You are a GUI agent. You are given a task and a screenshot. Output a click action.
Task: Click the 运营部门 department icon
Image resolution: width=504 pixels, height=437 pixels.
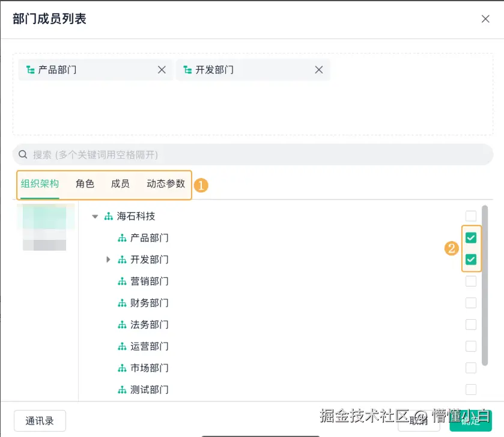123,346
